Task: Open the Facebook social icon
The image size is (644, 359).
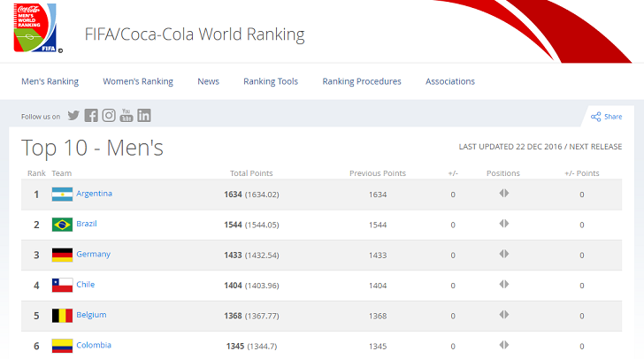Action: pyautogui.click(x=91, y=116)
